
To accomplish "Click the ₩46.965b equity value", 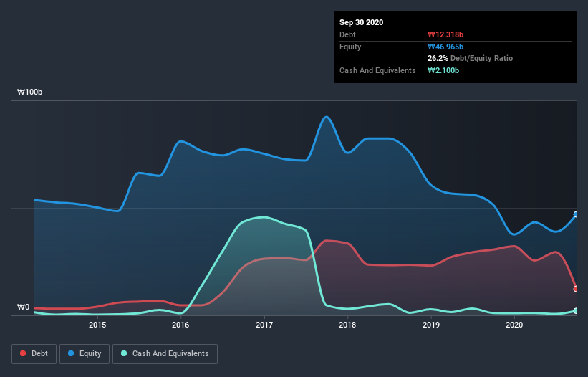I will pos(445,47).
